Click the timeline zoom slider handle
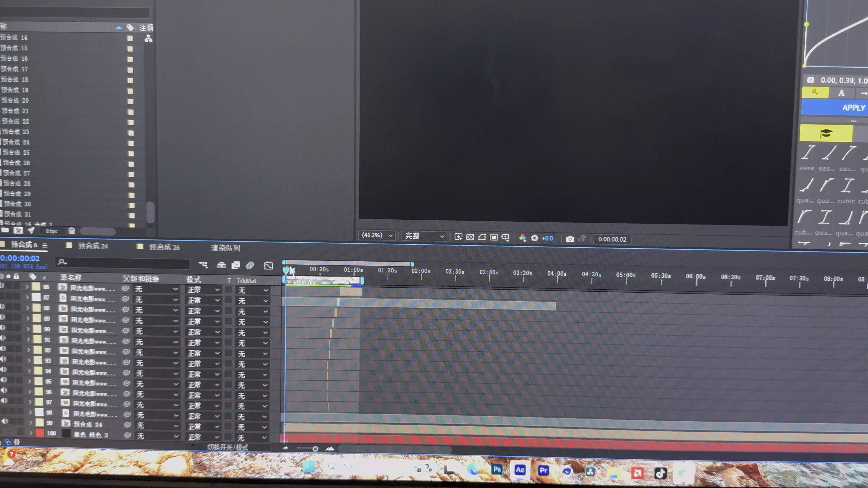Image resolution: width=868 pixels, height=488 pixels. (315, 449)
